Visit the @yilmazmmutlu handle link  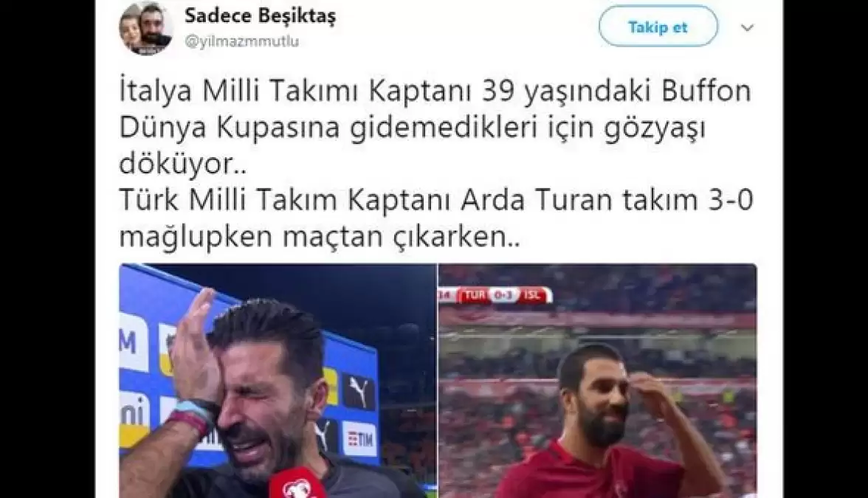tap(242, 41)
